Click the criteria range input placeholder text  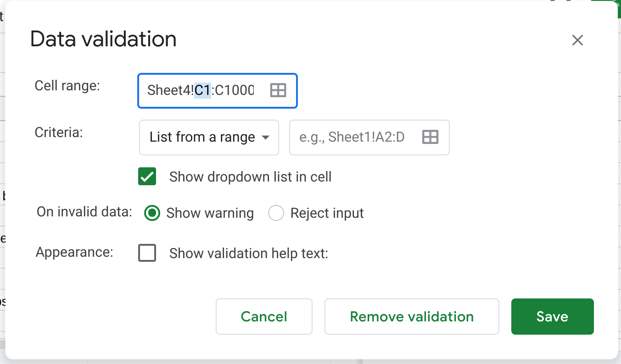[x=352, y=137]
